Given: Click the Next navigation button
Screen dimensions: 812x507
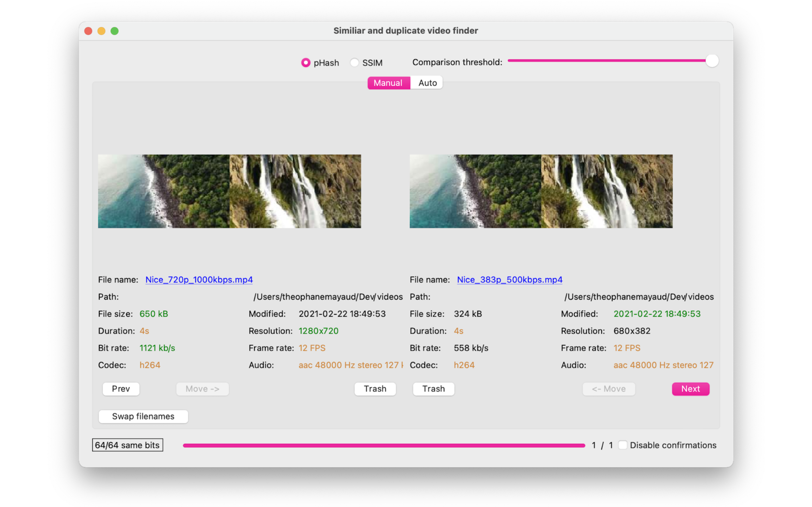Looking at the screenshot, I should click(x=691, y=388).
